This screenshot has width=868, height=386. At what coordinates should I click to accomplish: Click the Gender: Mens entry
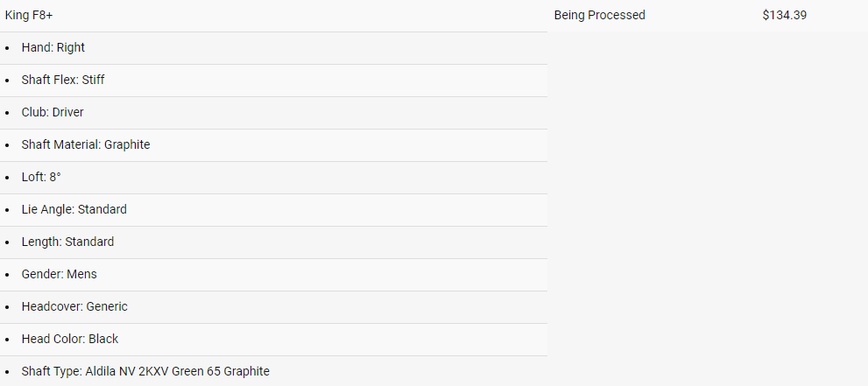(59, 274)
